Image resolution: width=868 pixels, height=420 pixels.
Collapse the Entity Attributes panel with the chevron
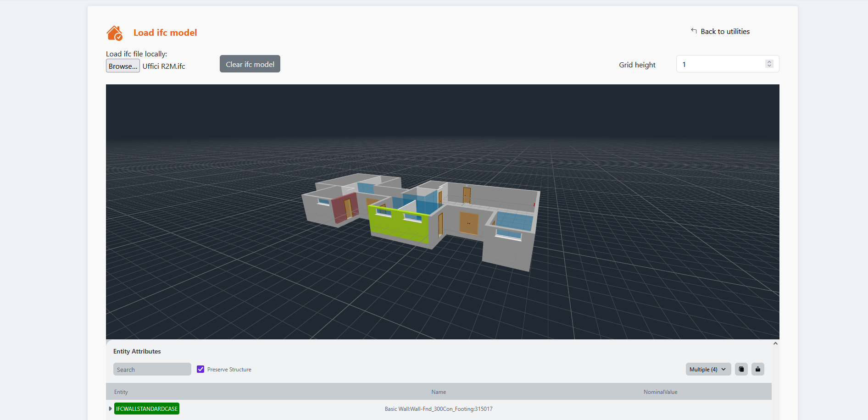(x=775, y=343)
